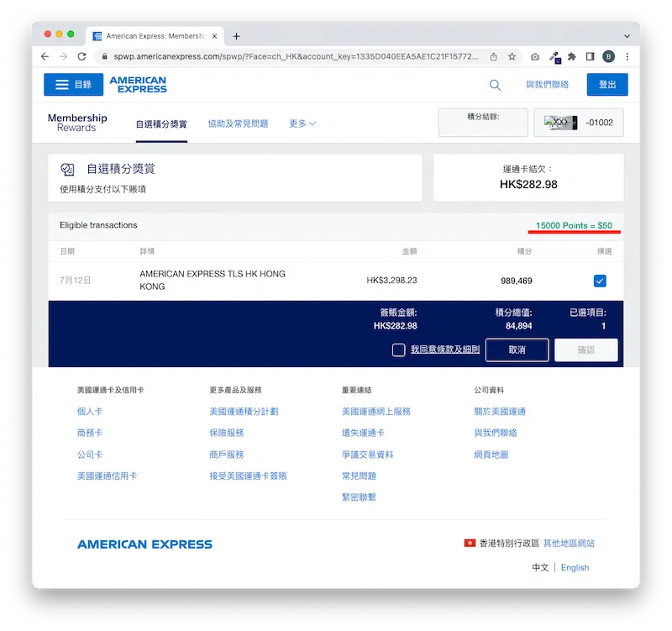Select 中文 language option

(540, 567)
